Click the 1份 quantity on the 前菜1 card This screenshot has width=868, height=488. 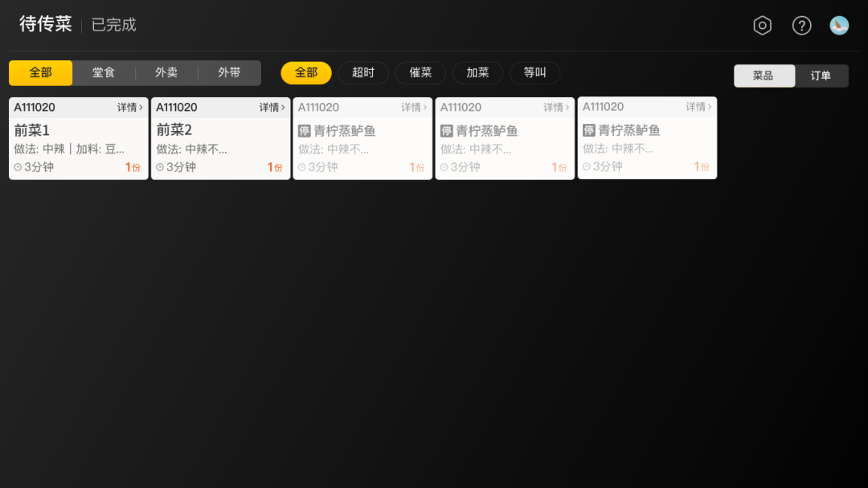click(133, 167)
